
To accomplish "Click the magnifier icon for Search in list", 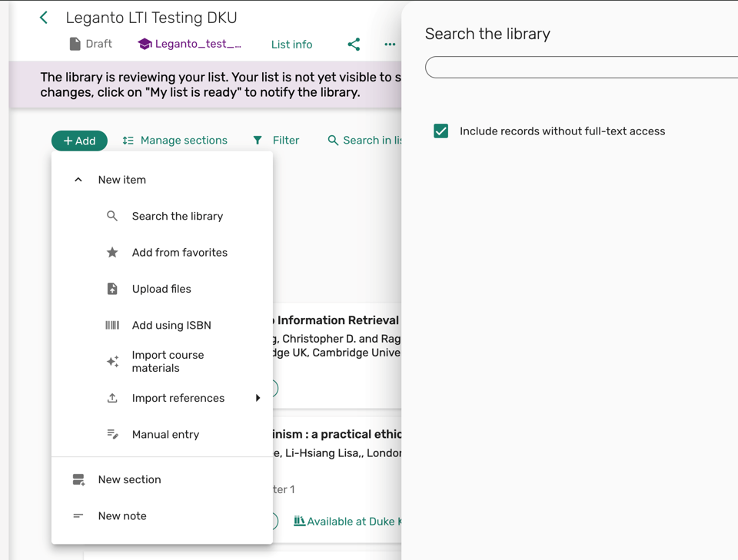I will (333, 140).
